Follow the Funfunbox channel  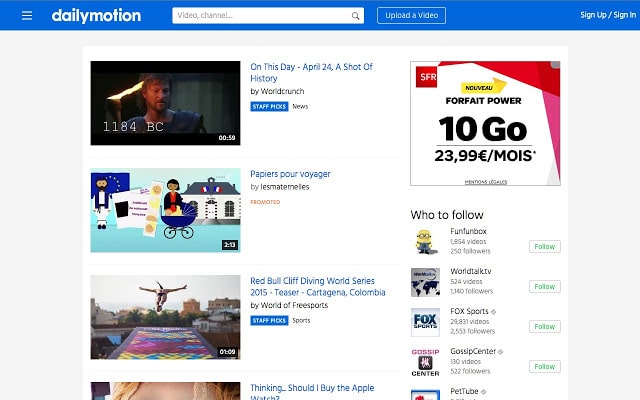544,247
